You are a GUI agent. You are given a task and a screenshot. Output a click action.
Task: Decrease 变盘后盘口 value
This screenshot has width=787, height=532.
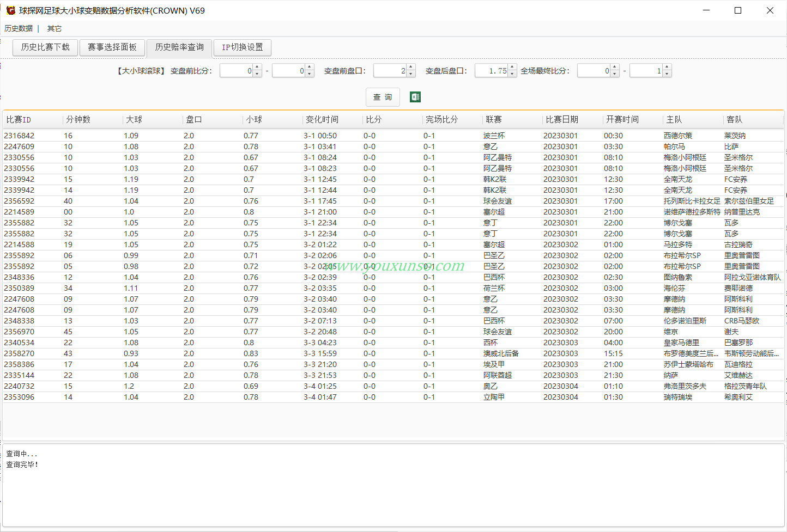[512, 74]
